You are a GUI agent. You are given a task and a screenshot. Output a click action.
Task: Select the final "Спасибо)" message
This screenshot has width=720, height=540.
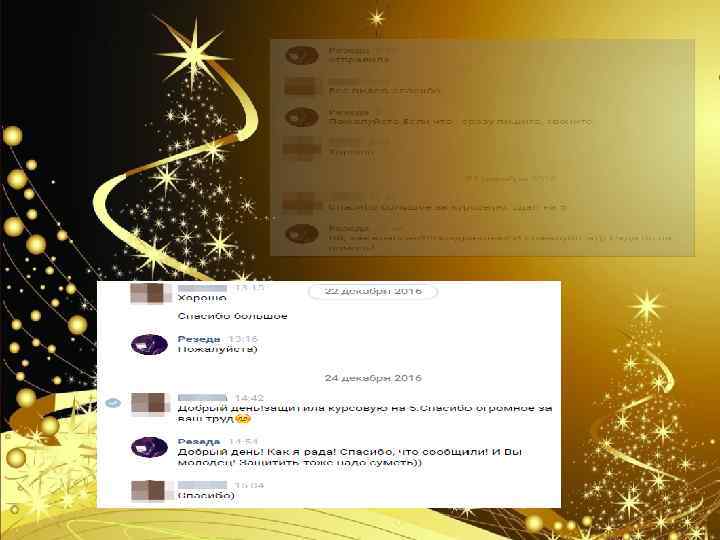(x=206, y=495)
